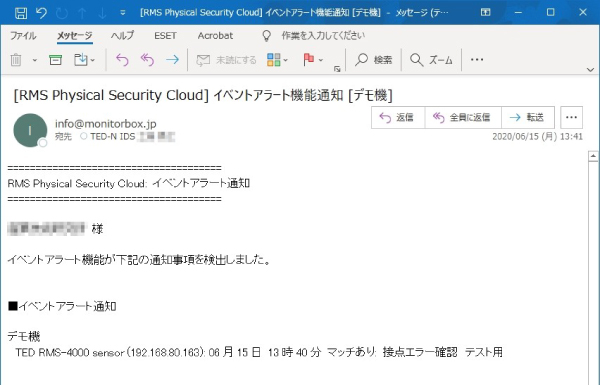Forward using the ribbon forward arrow
Screen dimensions: 600x385
click(x=173, y=60)
